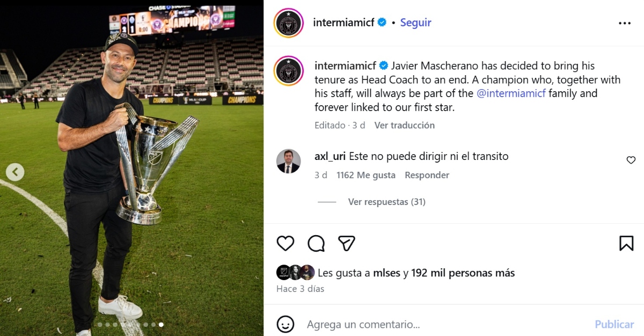Open the emoji picker in comment box
644x336 pixels.
286,324
